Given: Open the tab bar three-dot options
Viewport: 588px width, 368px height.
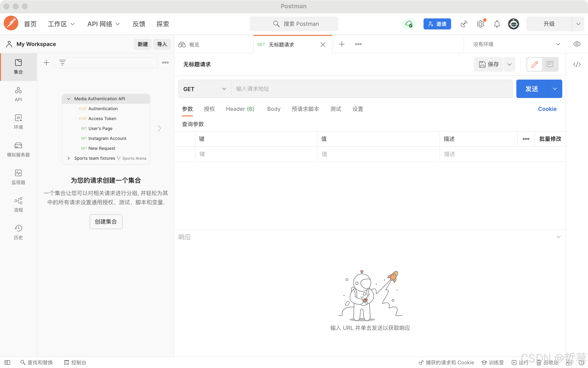Looking at the screenshot, I should [x=358, y=44].
